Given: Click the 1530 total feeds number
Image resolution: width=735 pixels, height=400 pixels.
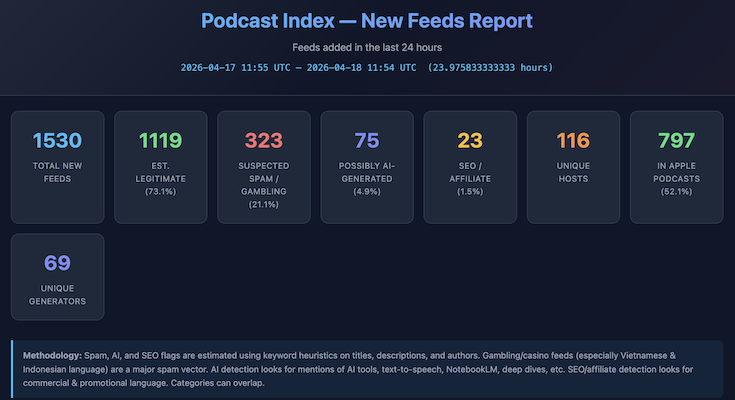Looking at the screenshot, I should tap(57, 141).
